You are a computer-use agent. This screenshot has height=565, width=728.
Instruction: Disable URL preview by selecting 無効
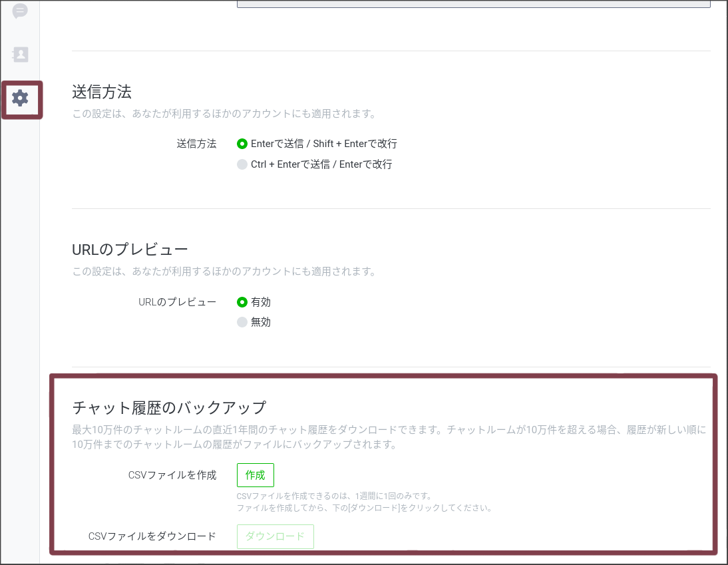click(x=242, y=321)
